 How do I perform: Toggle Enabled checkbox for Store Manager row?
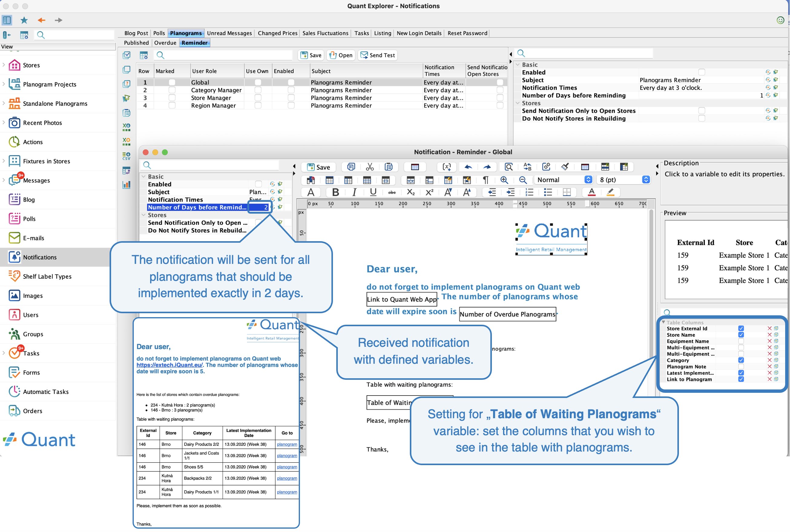click(x=291, y=98)
